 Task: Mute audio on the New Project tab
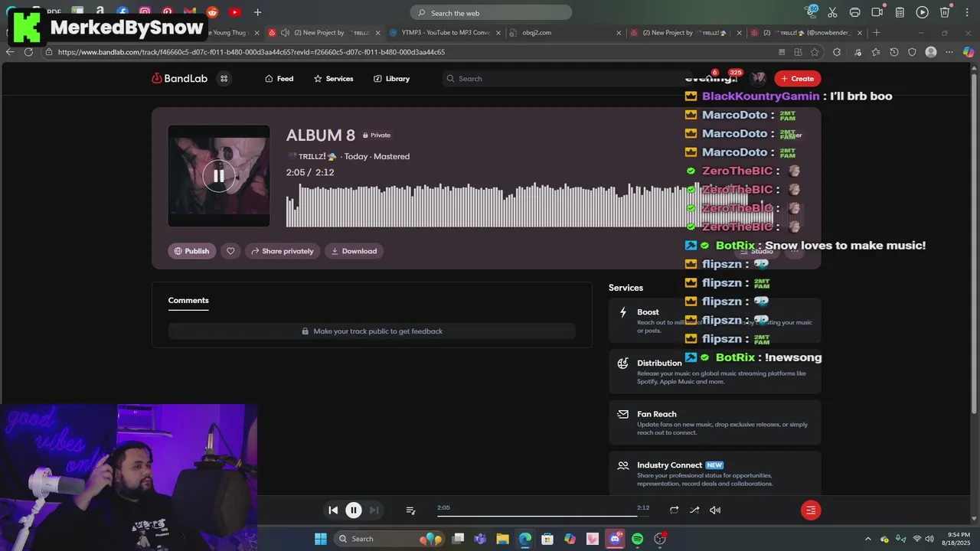pyautogui.click(x=285, y=33)
